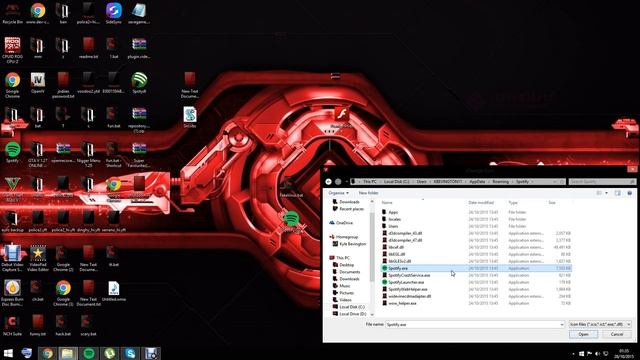Select the Recycle Bin desktop icon

pyautogui.click(x=12, y=13)
